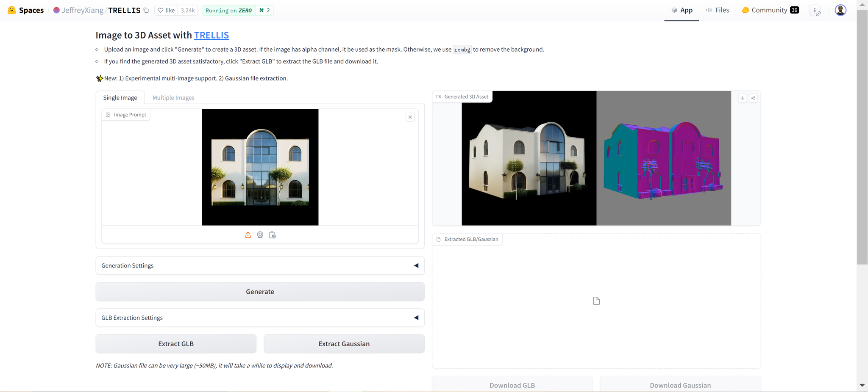Open the TRELLIS link in the heading

coord(211,35)
